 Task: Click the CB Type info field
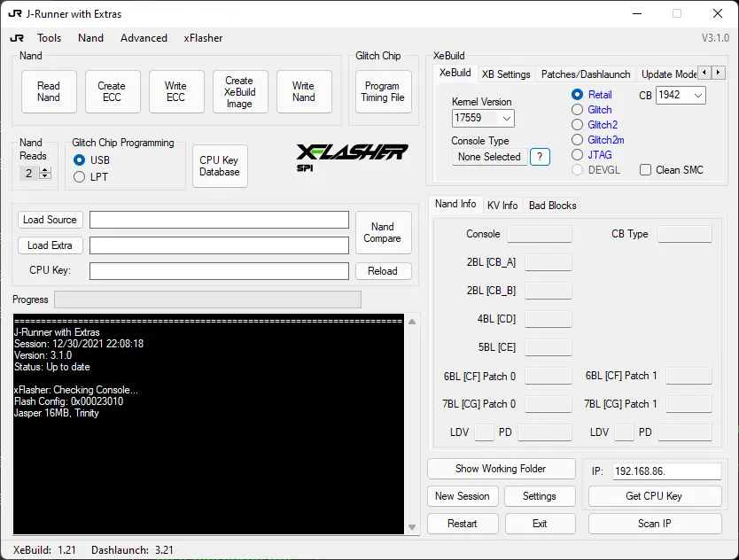coord(684,234)
